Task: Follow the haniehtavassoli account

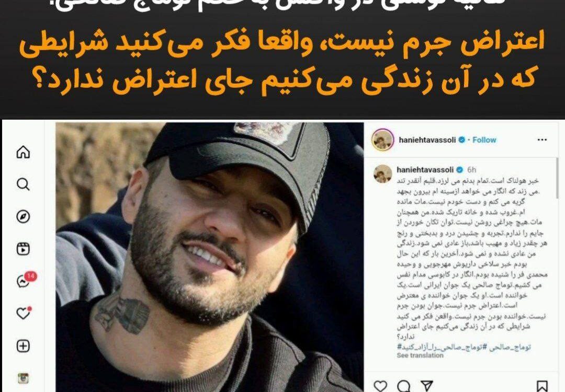Action: tap(484, 140)
